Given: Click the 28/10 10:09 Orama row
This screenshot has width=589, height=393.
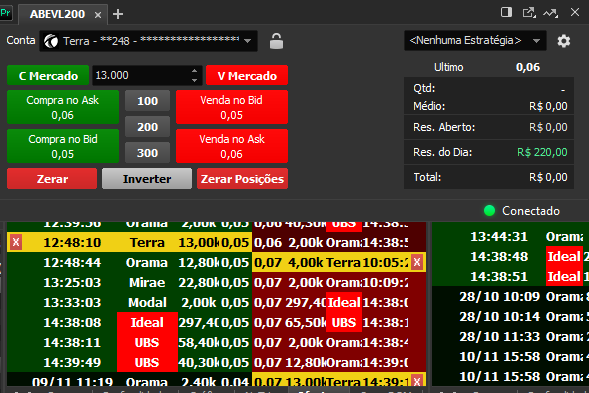Looking at the screenshot, I should click(x=510, y=296).
